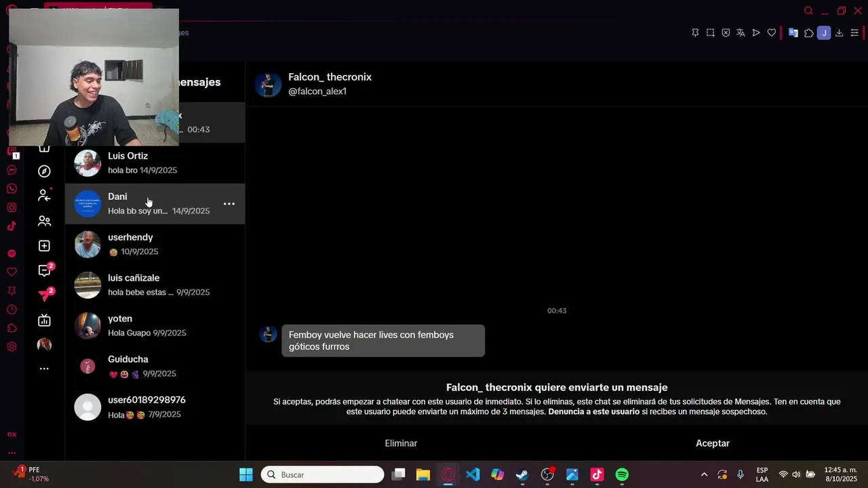
Task: Click the send/flow arrow icon in toolbar
Action: [756, 33]
